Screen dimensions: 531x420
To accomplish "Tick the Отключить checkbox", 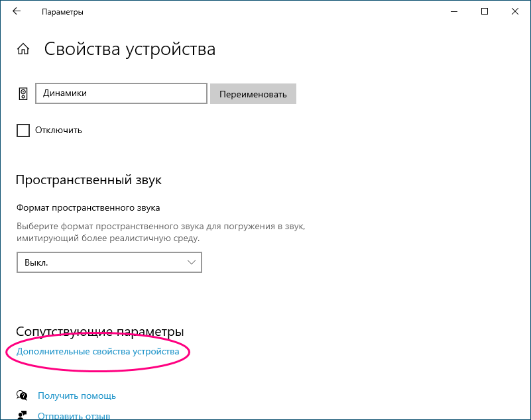I will click(x=23, y=131).
